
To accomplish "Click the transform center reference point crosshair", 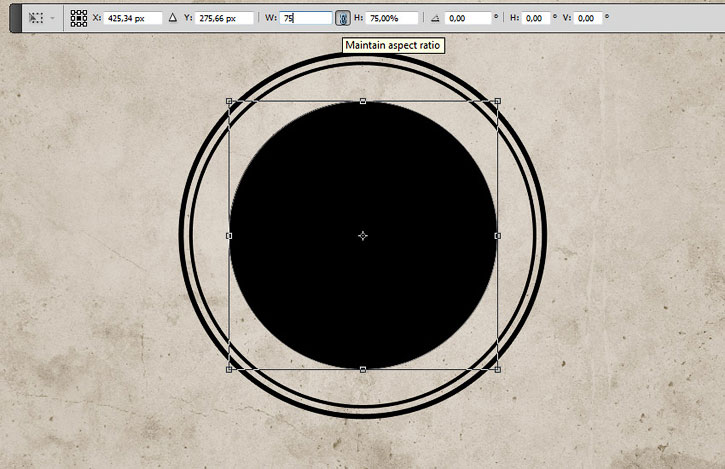I will pyautogui.click(x=363, y=236).
